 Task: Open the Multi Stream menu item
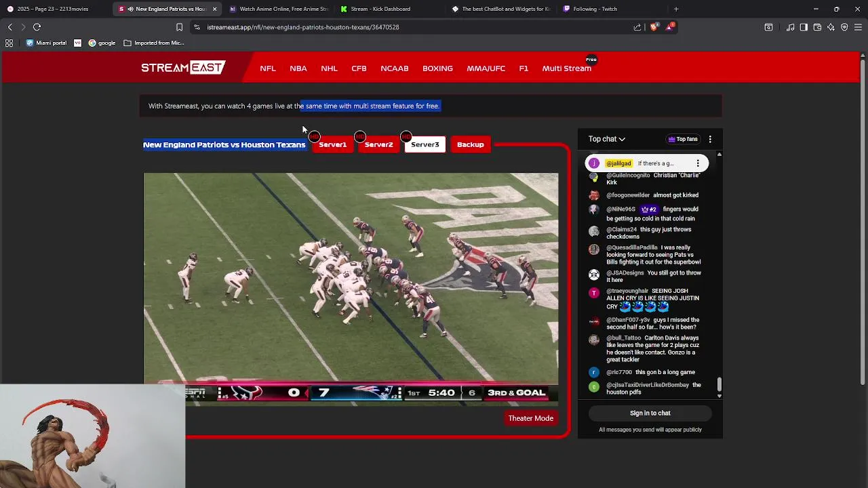pos(567,68)
